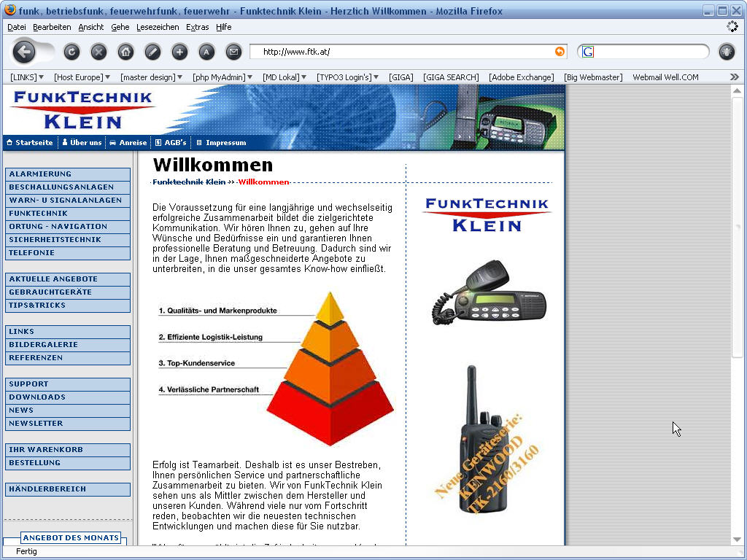Open mail with the envelope toolbar icon

pyautogui.click(x=233, y=52)
